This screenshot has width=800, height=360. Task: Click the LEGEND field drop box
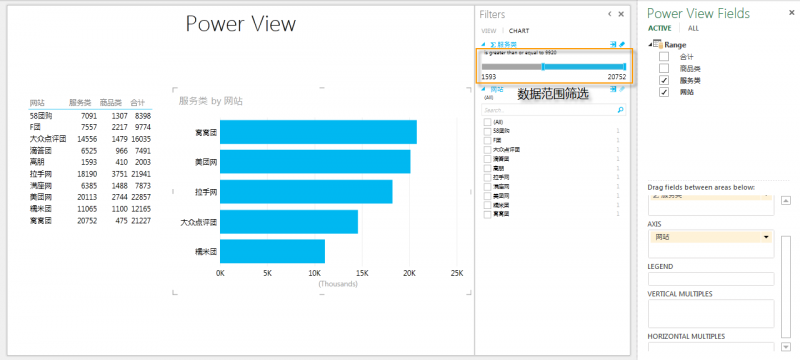tap(711, 279)
